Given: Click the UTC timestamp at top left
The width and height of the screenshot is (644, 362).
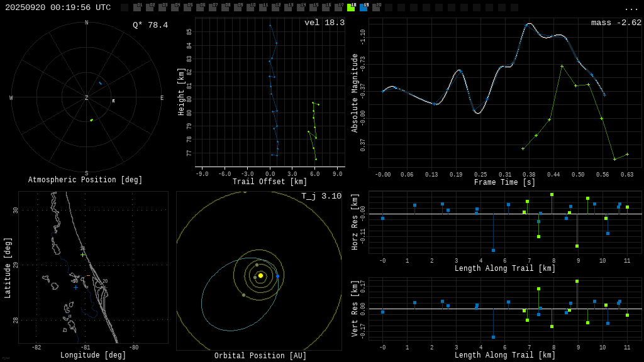Looking at the screenshot, I should [x=58, y=8].
